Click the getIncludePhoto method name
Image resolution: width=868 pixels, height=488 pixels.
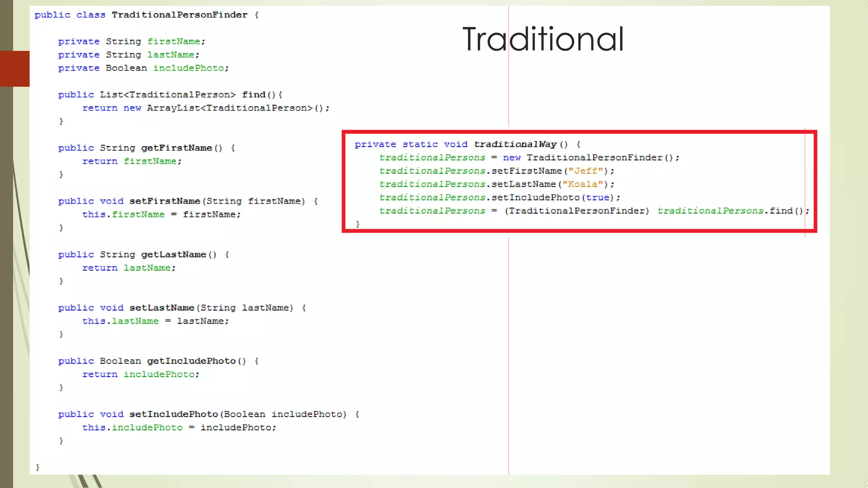(x=191, y=361)
